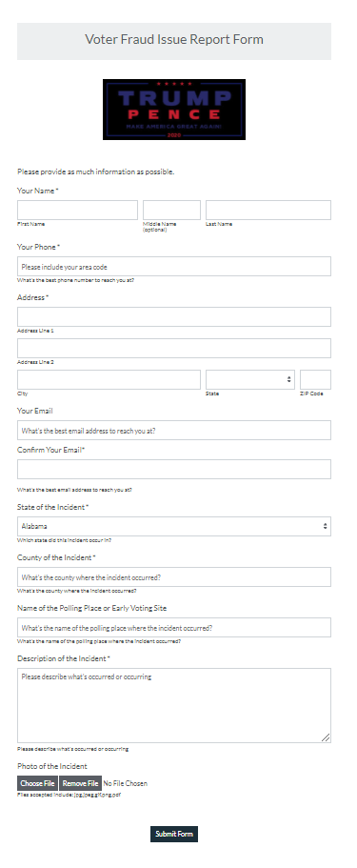Click the Trump Pence campaign logo
Image resolution: width=357 pixels, height=868 pixels.
click(x=174, y=109)
